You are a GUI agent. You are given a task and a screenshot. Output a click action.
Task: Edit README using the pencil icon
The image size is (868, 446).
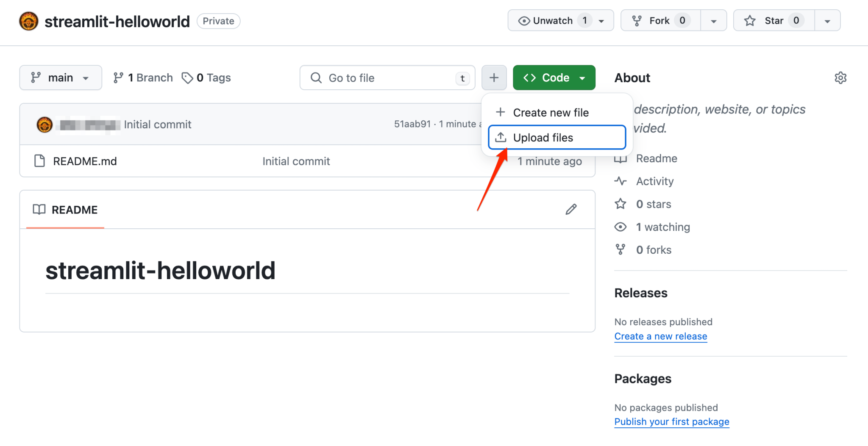(x=571, y=209)
